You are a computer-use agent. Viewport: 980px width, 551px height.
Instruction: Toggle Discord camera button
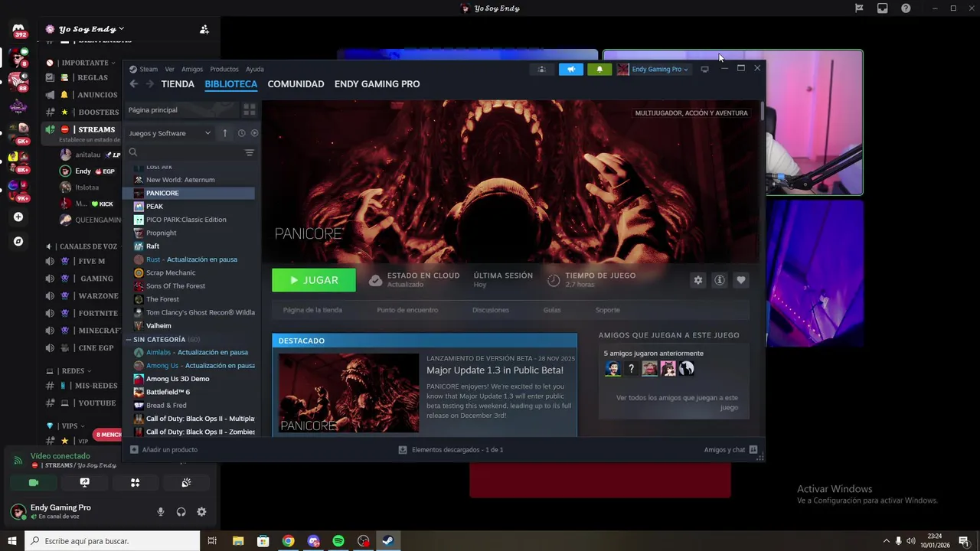[34, 483]
